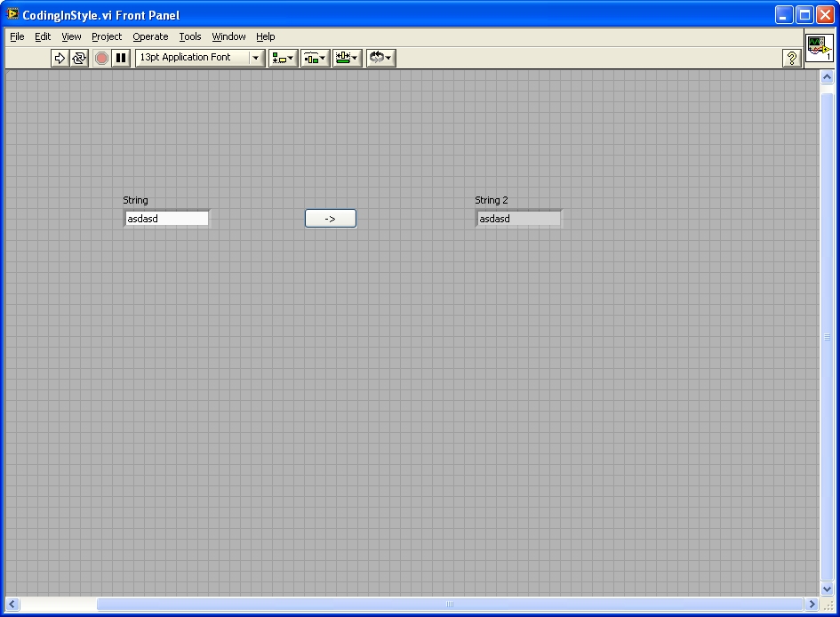Open the Tools menu
Screen dimensions: 840x617
coord(190,36)
